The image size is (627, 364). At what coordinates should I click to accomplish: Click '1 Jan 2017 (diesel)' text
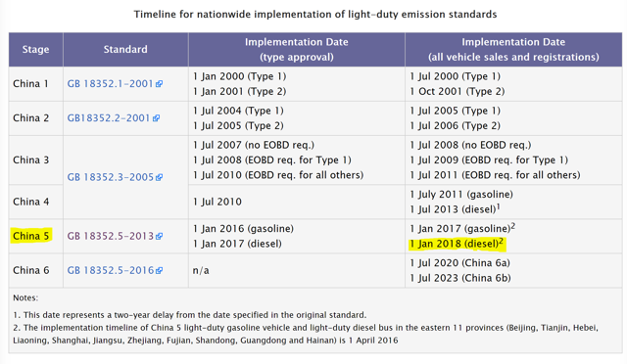[237, 244]
